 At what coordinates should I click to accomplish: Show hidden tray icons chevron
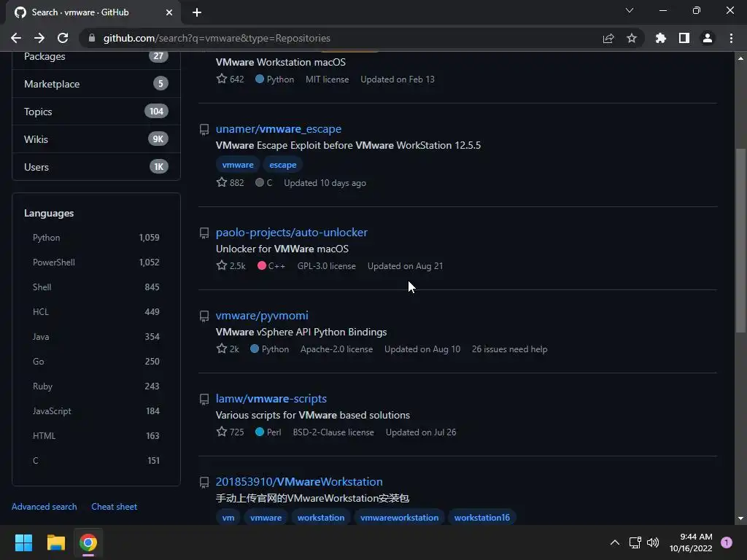tap(615, 542)
